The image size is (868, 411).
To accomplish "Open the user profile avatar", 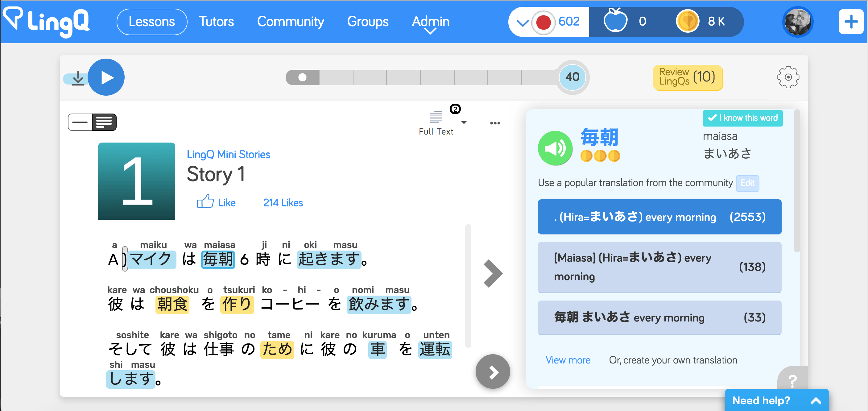I will click(797, 22).
